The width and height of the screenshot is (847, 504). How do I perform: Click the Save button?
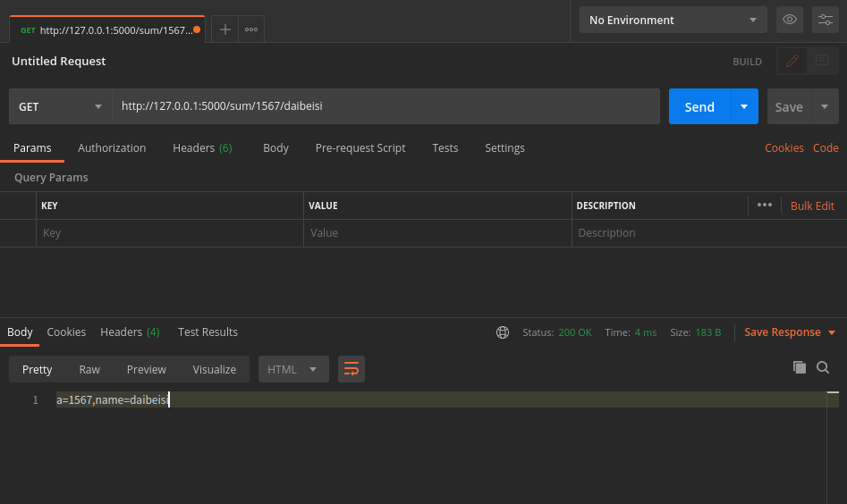tap(789, 106)
